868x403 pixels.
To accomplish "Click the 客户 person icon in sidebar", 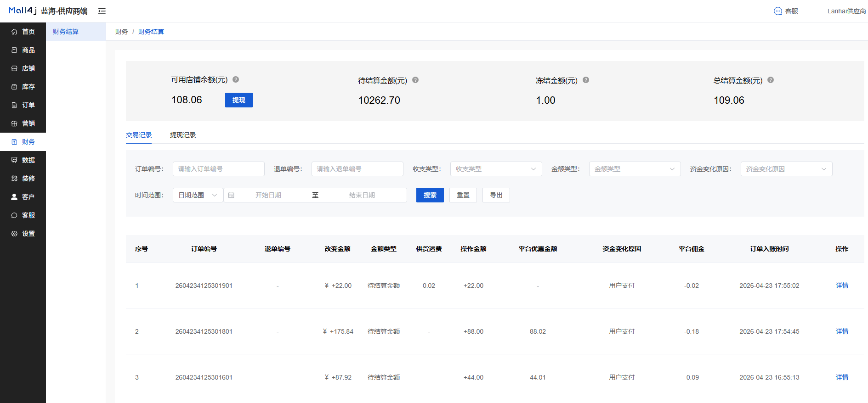I will coord(14,197).
